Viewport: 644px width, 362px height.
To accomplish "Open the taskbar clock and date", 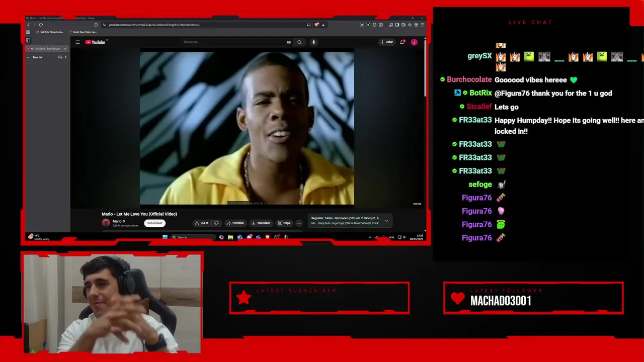I will pos(417,237).
